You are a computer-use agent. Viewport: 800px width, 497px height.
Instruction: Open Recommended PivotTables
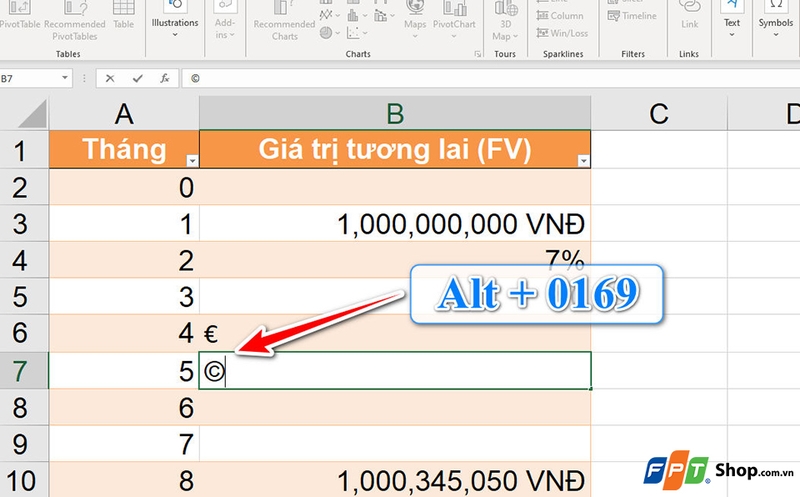74,20
